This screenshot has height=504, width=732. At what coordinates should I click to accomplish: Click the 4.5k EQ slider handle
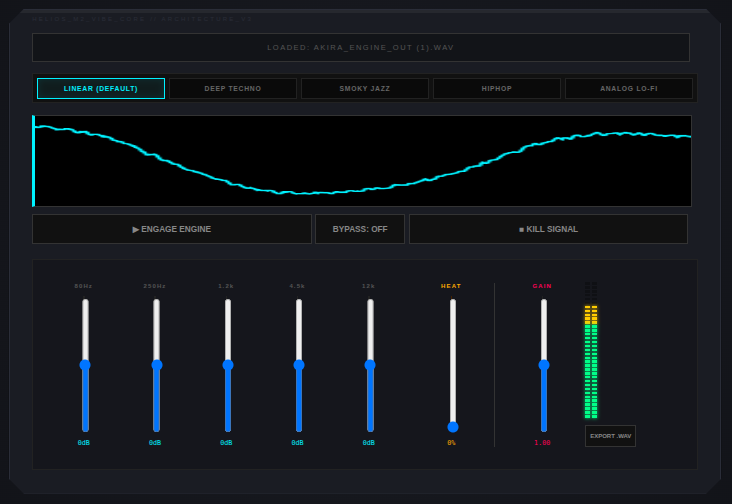tap(299, 365)
